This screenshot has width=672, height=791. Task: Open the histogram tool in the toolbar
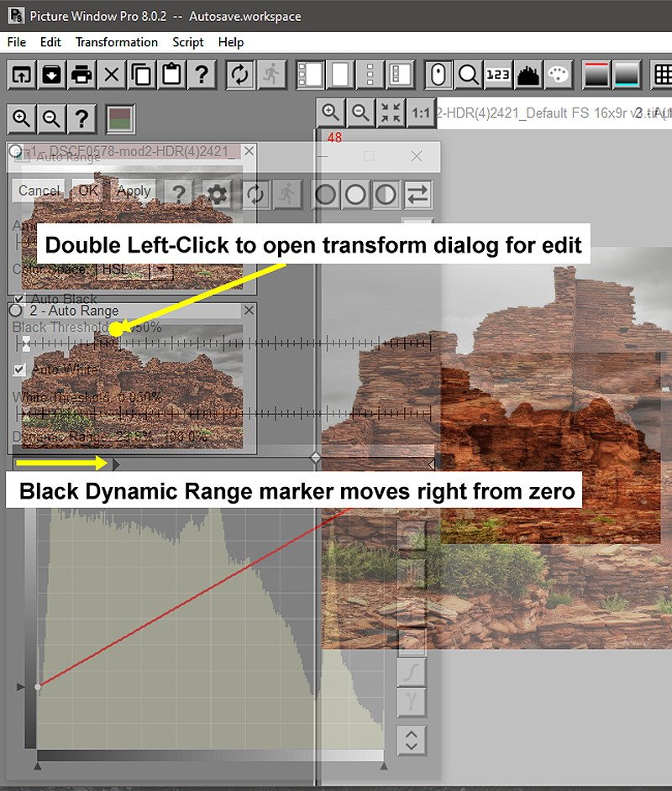(528, 75)
